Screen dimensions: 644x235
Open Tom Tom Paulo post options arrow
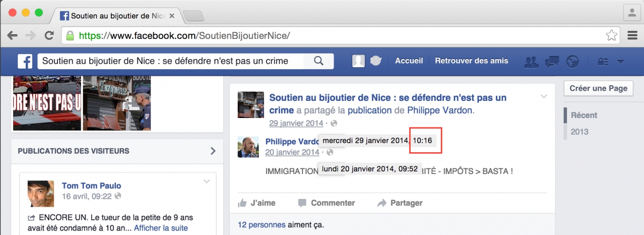coord(207,182)
